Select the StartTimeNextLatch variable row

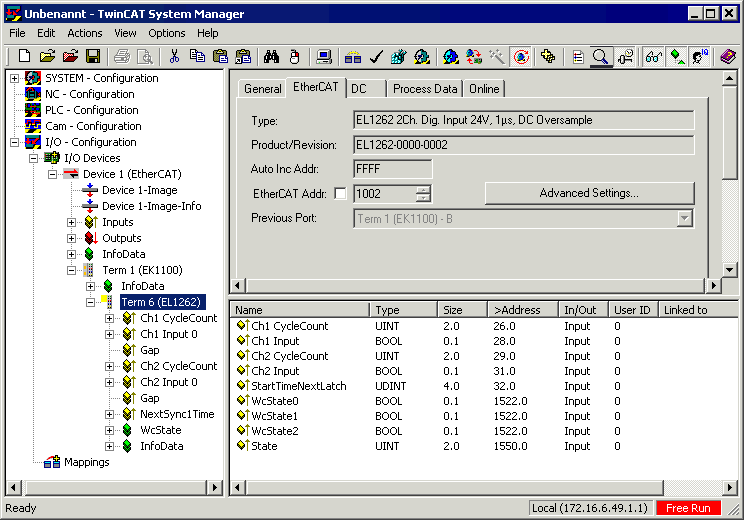(484, 386)
